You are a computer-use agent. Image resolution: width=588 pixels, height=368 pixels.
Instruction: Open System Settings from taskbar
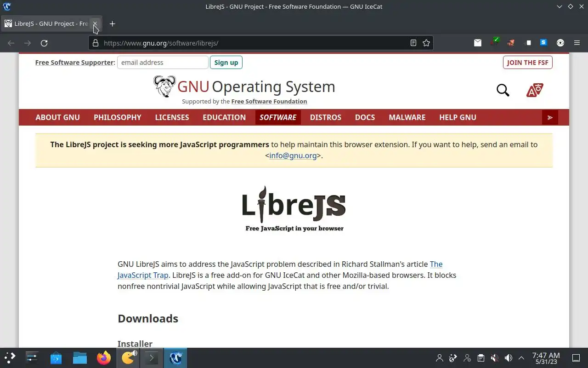click(32, 357)
